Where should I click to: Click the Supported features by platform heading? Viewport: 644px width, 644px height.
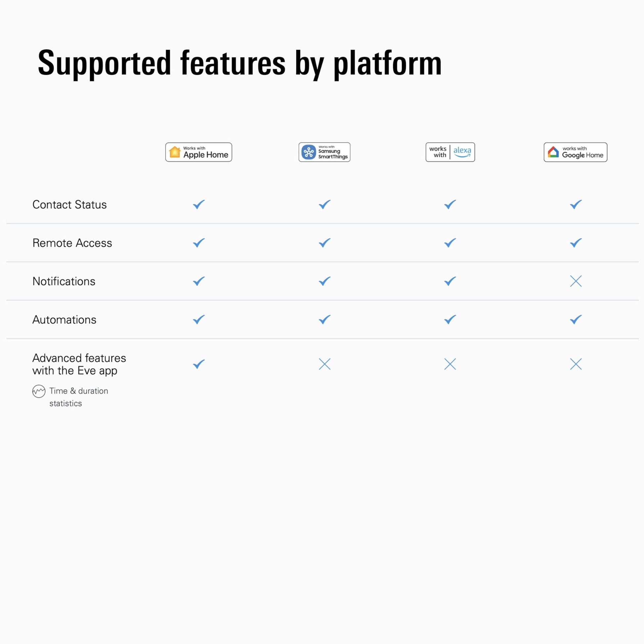(240, 63)
